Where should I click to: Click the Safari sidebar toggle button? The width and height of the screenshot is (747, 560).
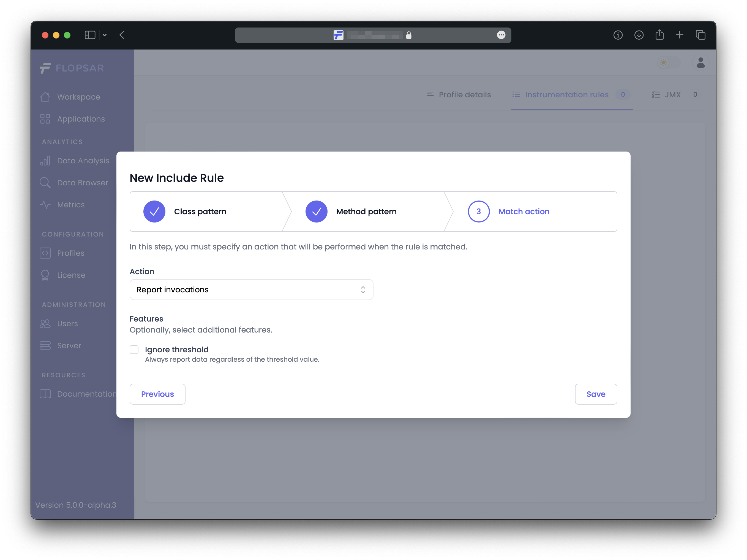[90, 35]
